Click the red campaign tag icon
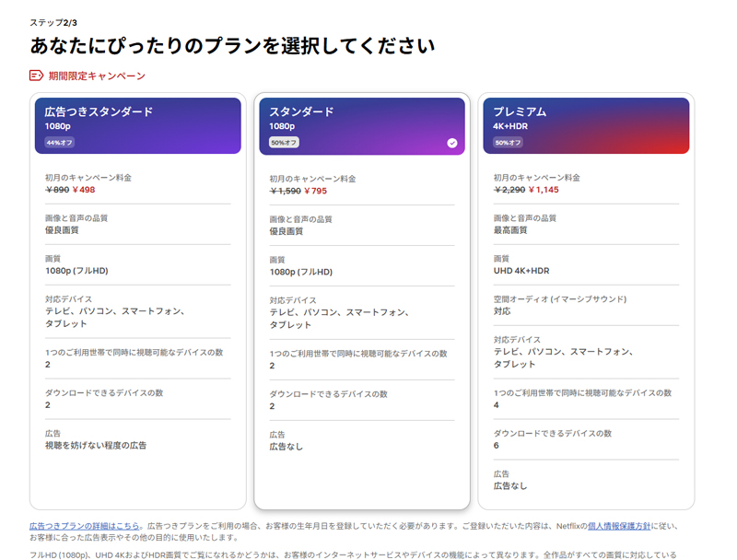 [37, 76]
